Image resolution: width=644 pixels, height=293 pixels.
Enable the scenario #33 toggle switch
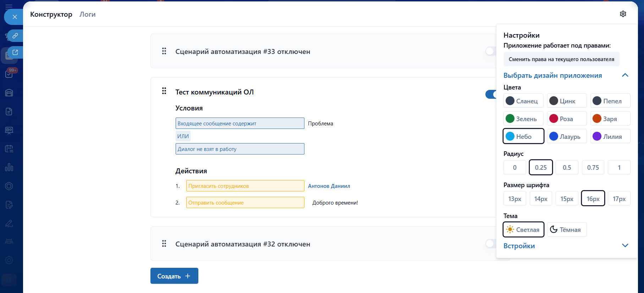[x=491, y=51]
